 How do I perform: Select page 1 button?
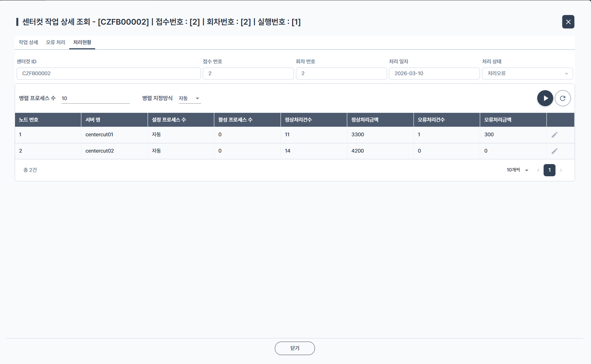pos(549,170)
